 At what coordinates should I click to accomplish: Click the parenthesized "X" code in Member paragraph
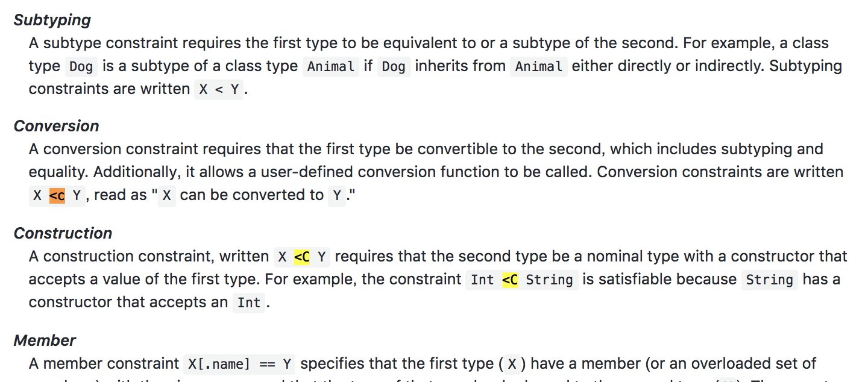tap(512, 364)
